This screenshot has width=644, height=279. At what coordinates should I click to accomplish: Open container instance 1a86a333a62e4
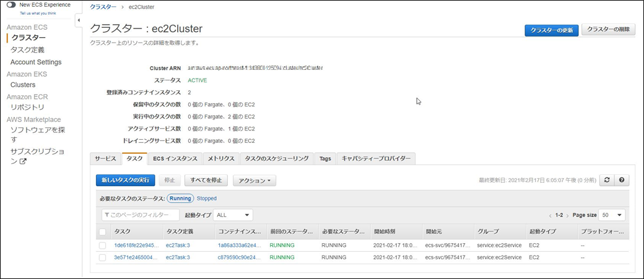tap(240, 246)
